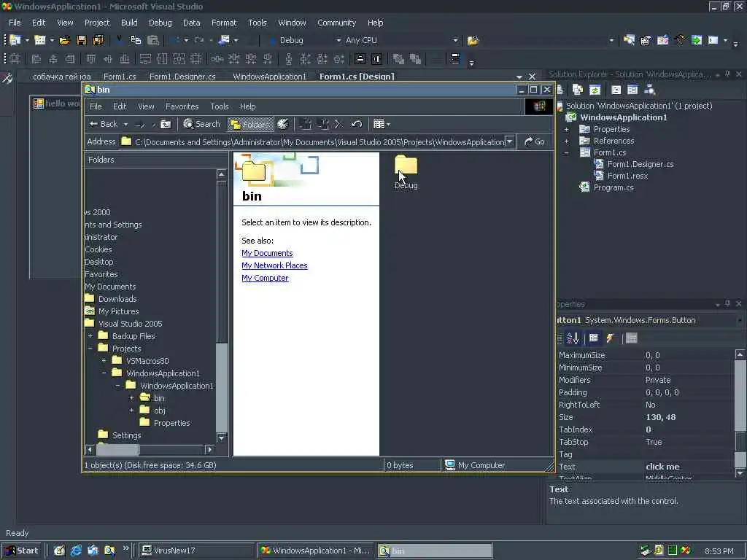Click Alphabetical sort icon in Properties panel
The image size is (747, 560).
573,338
